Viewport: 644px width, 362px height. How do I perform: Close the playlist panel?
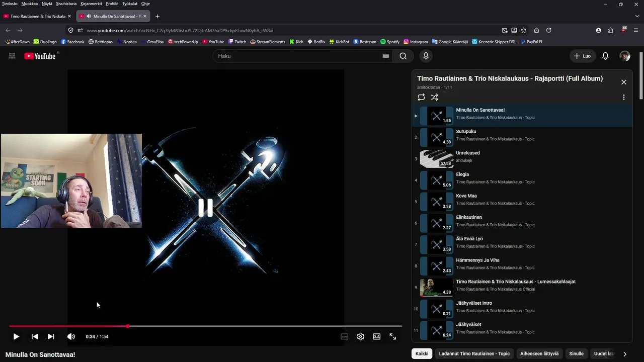[x=624, y=82]
